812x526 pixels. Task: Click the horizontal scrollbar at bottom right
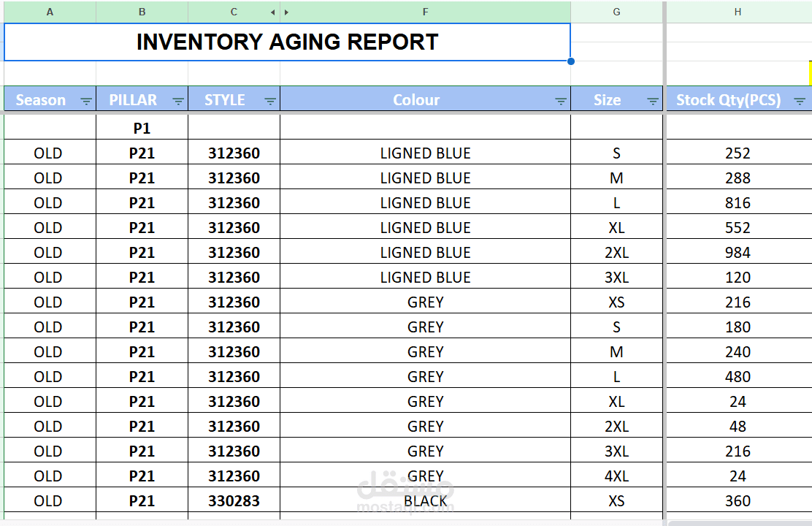pyautogui.click(x=739, y=523)
